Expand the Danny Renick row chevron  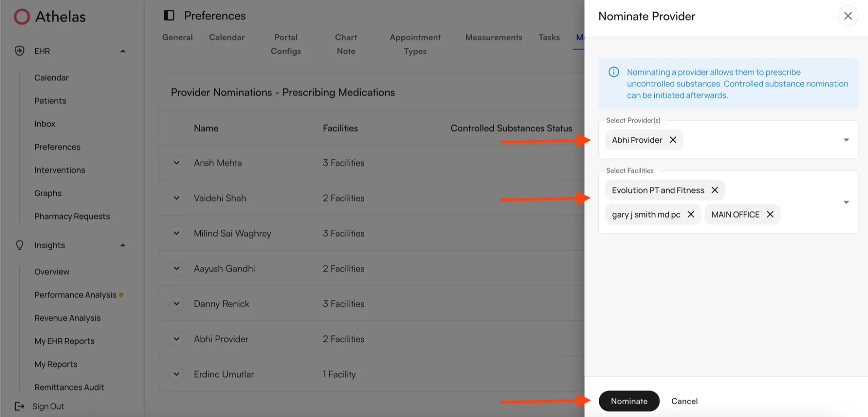[x=177, y=303]
